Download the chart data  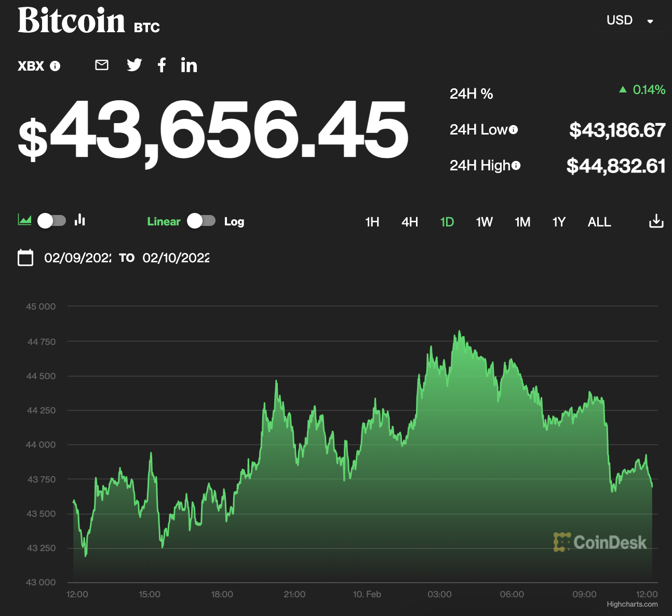coord(656,221)
